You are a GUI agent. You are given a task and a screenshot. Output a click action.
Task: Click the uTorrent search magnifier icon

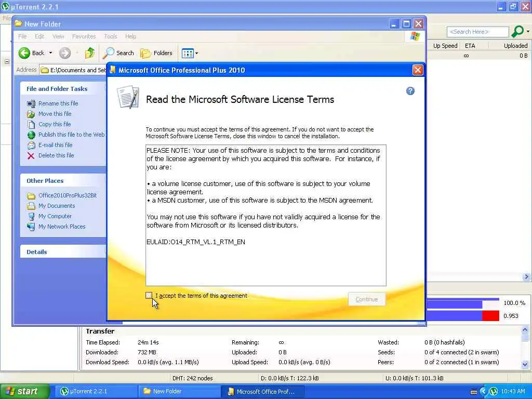pyautogui.click(x=517, y=32)
